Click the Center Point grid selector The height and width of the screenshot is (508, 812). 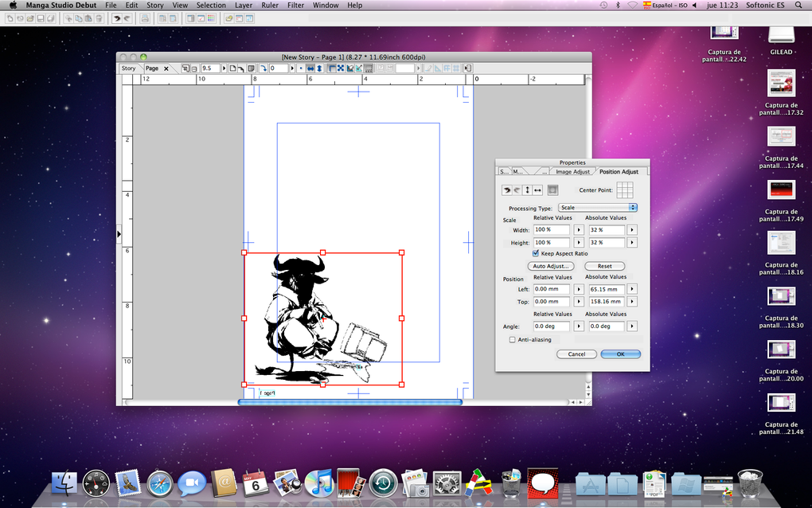click(625, 190)
